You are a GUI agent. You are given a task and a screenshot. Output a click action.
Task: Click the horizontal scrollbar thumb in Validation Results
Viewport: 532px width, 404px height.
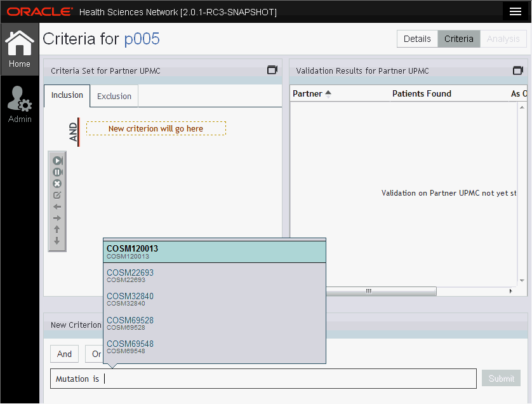[x=381, y=291]
